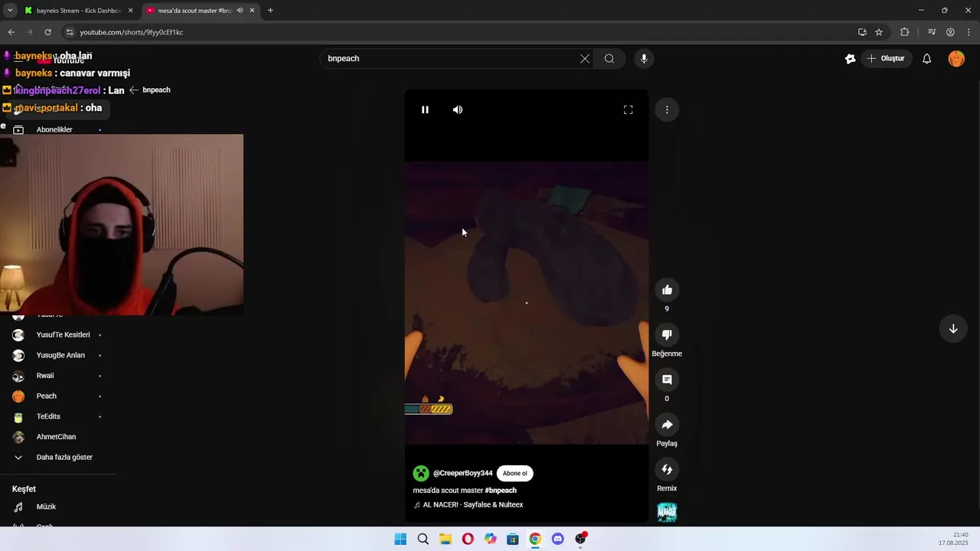Screen dimensions: 980x551
Task: Reload the current page
Action: click(x=47, y=32)
